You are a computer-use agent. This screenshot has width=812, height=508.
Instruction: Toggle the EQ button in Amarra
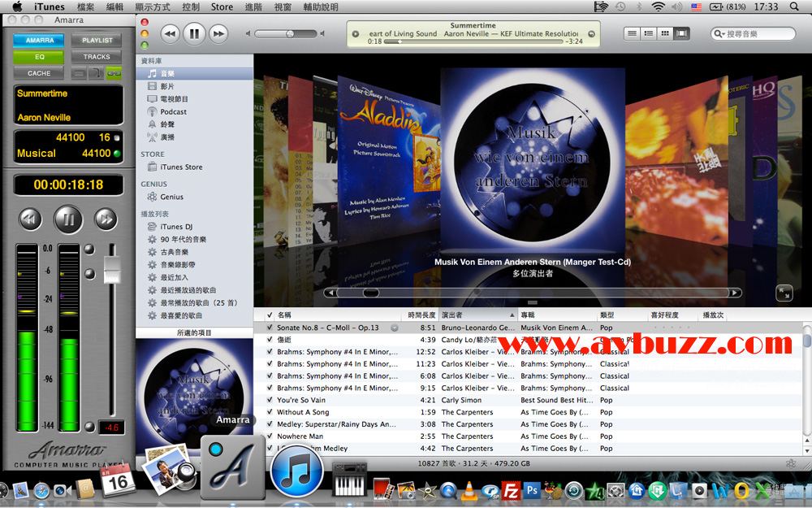39,57
